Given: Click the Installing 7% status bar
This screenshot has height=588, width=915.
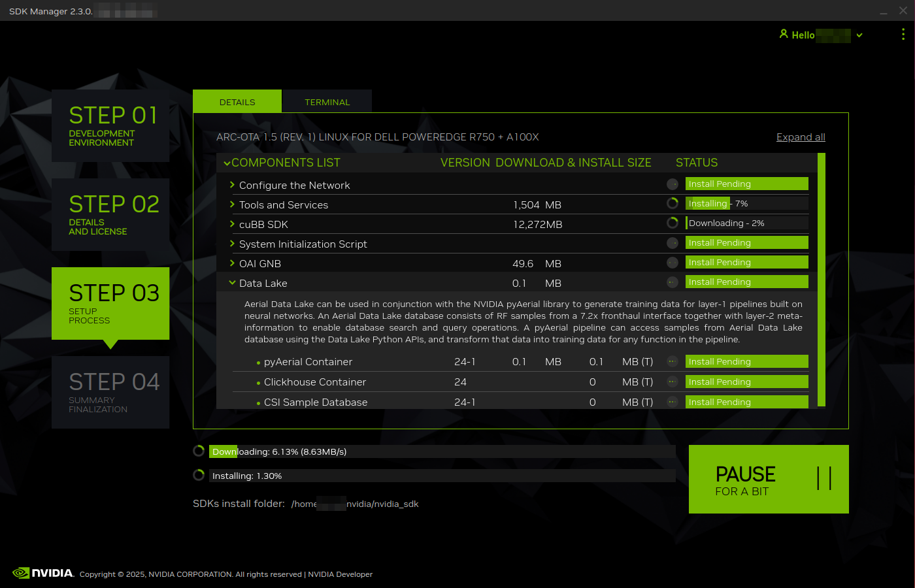Looking at the screenshot, I should [747, 203].
